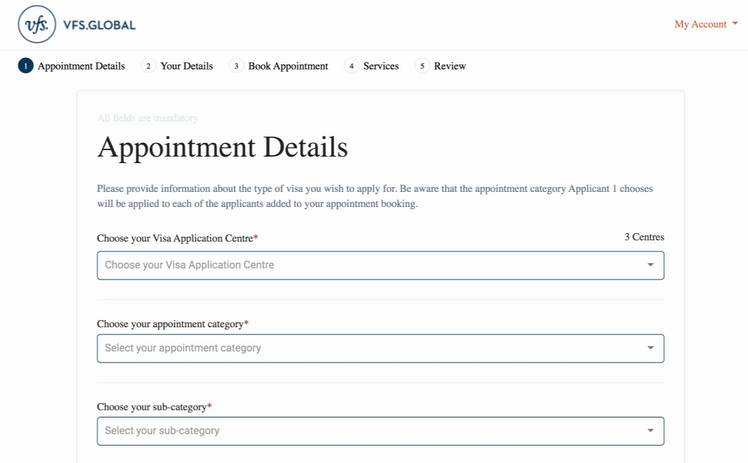Click the arrow in Visa Application Centre field
Screen dimensions: 748x463
click(x=650, y=265)
